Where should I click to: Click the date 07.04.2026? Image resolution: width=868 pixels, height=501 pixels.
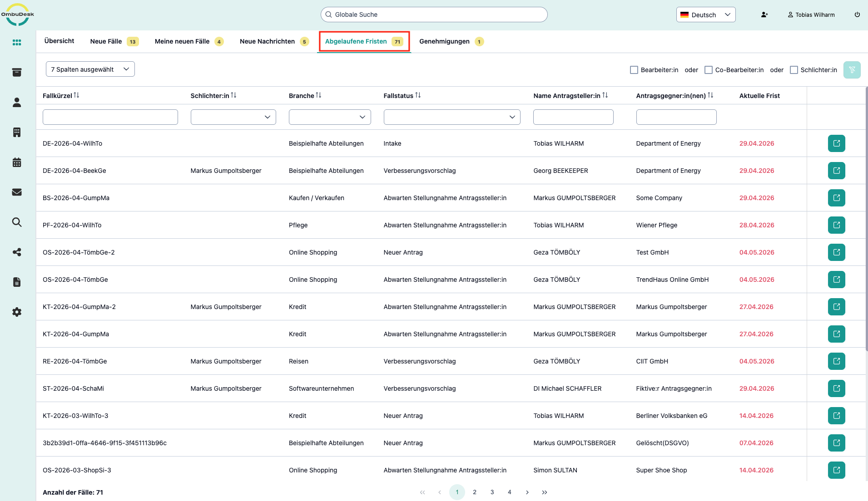click(756, 443)
